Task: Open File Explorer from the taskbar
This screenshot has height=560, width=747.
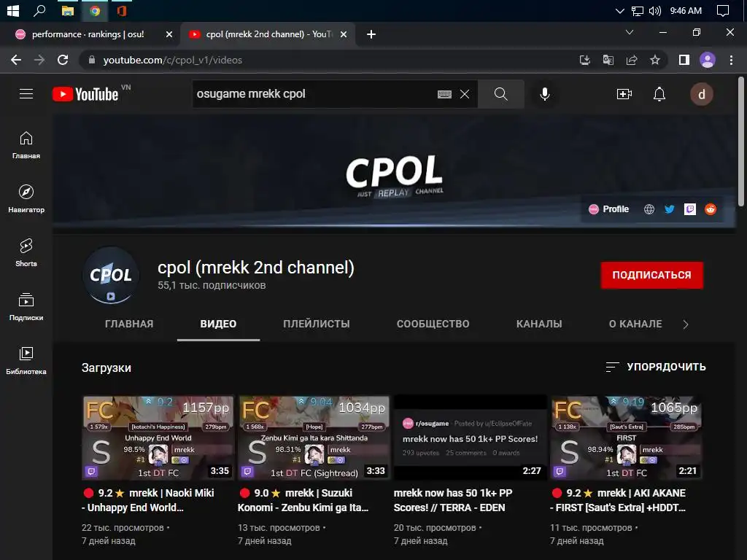Action: pos(68,10)
